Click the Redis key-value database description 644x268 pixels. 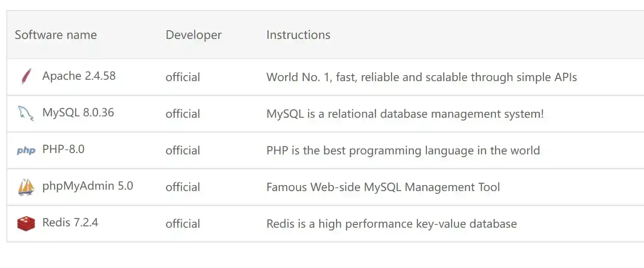click(391, 224)
